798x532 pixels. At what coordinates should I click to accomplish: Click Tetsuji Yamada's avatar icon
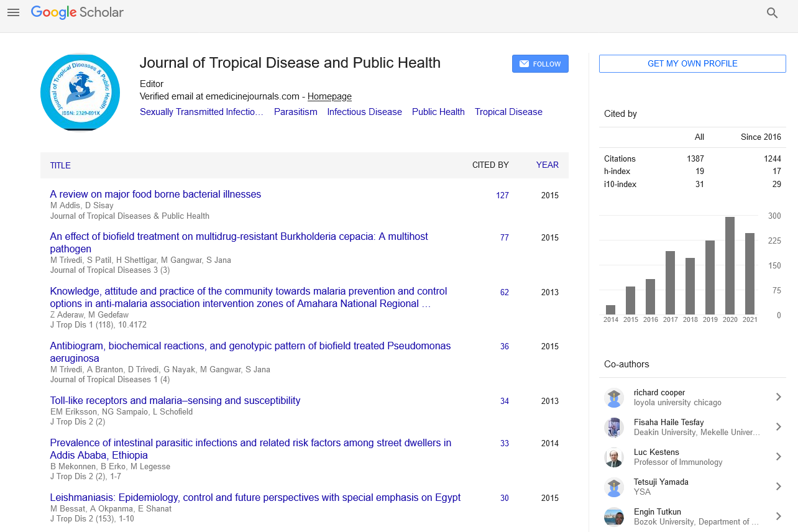tap(614, 487)
